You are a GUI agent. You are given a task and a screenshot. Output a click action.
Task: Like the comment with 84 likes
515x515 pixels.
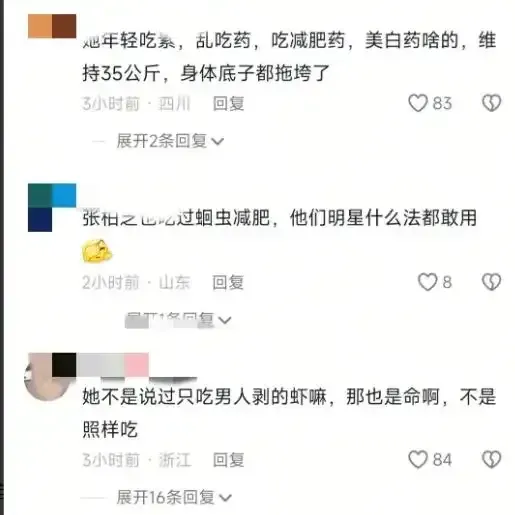(418, 459)
